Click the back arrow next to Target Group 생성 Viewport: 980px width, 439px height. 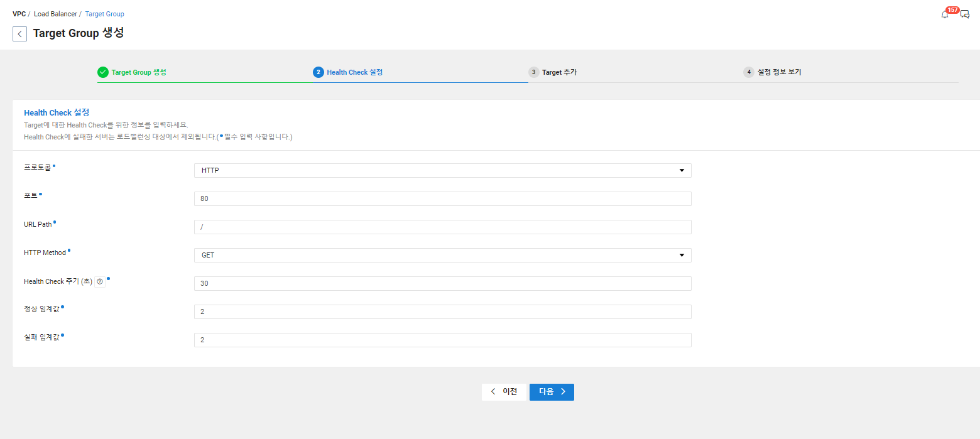click(x=19, y=33)
